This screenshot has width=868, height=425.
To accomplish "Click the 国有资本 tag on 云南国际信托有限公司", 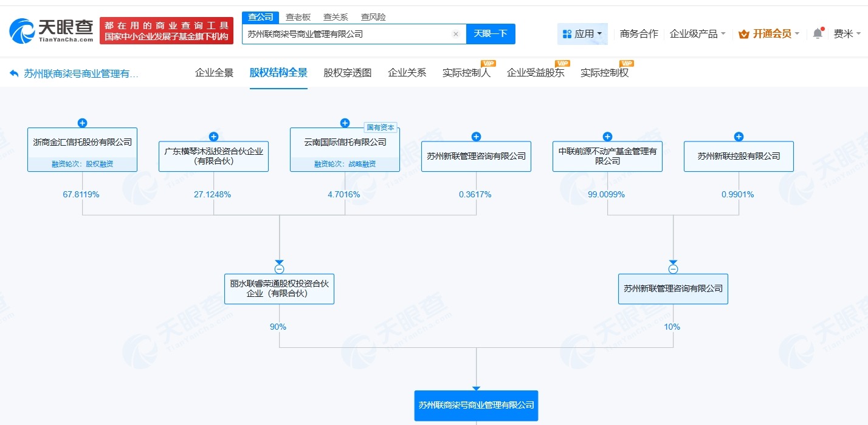I will point(381,127).
